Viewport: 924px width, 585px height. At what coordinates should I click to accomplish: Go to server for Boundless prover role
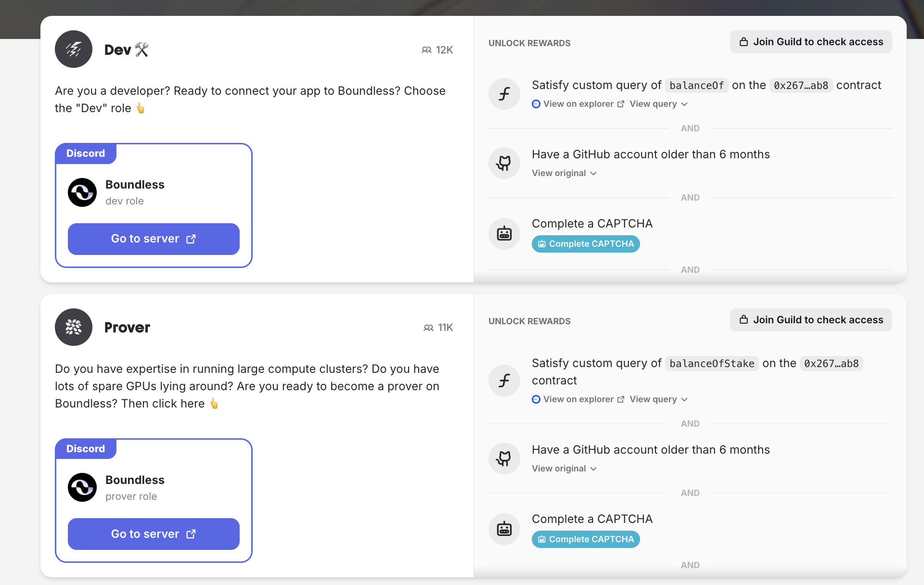point(154,534)
